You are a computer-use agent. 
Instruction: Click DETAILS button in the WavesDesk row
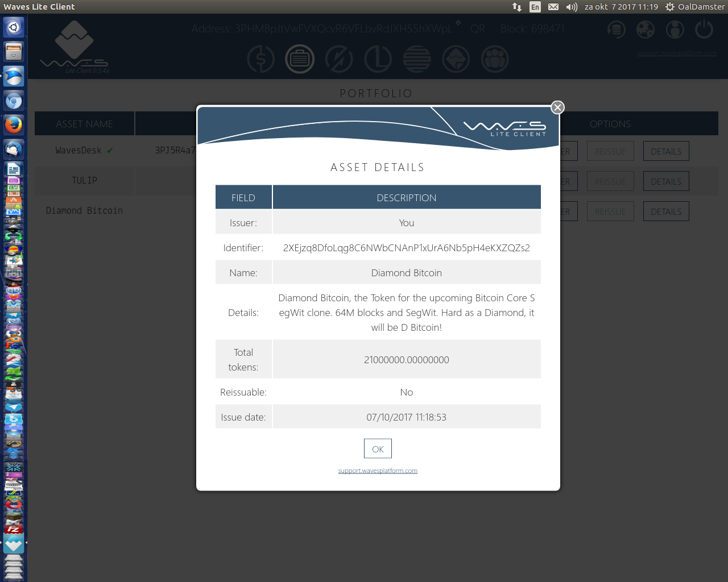pyautogui.click(x=666, y=151)
